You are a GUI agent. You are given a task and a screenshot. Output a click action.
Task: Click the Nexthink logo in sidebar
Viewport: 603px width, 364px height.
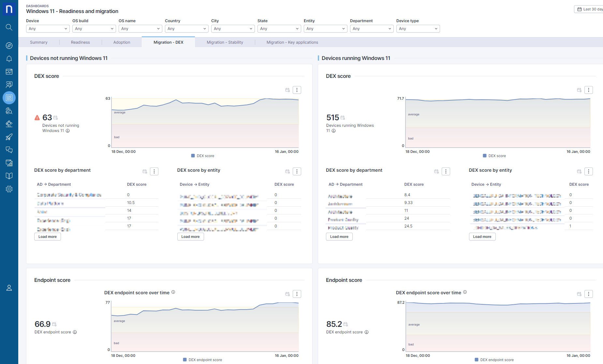(x=9, y=9)
